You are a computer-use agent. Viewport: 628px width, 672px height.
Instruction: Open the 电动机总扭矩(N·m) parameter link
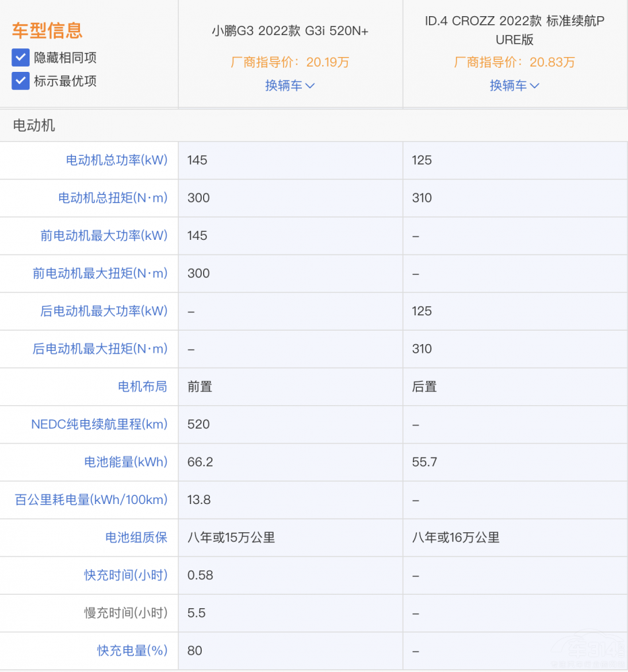click(112, 198)
